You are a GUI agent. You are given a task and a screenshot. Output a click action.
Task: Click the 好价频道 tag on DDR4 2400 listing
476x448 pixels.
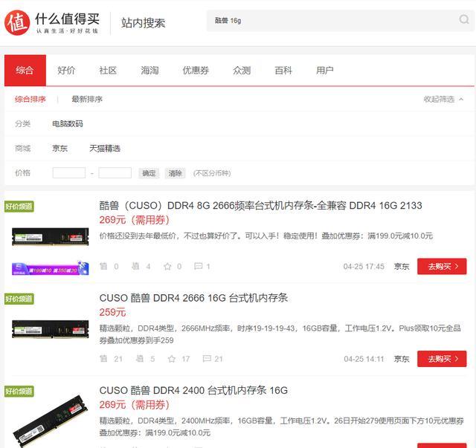[x=19, y=392]
